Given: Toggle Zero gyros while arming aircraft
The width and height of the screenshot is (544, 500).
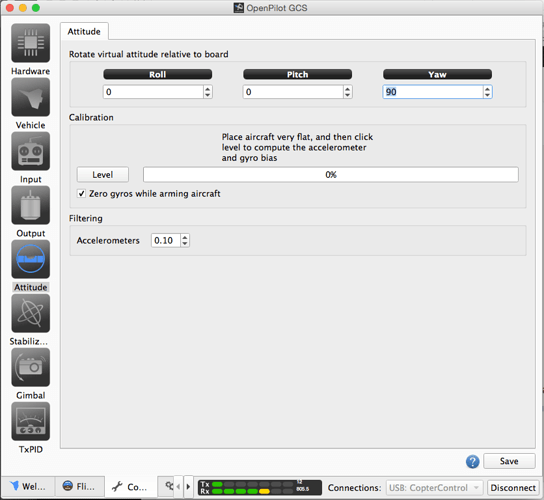Looking at the screenshot, I should pos(82,194).
